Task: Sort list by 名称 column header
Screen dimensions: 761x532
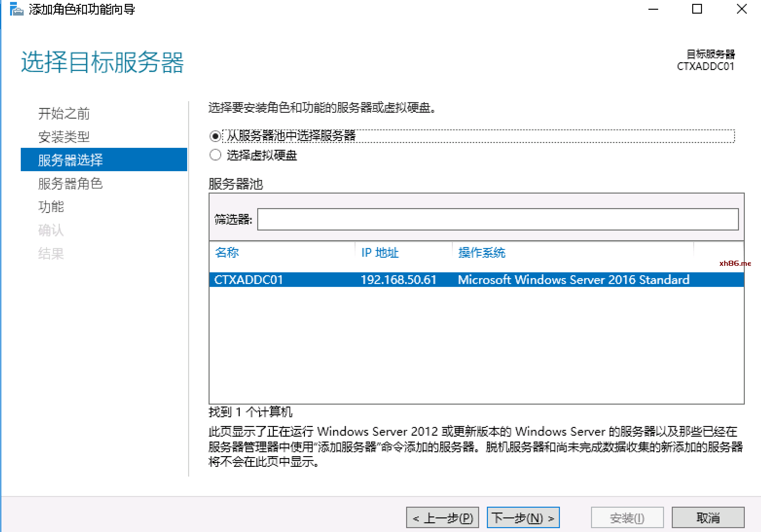Action: point(227,253)
